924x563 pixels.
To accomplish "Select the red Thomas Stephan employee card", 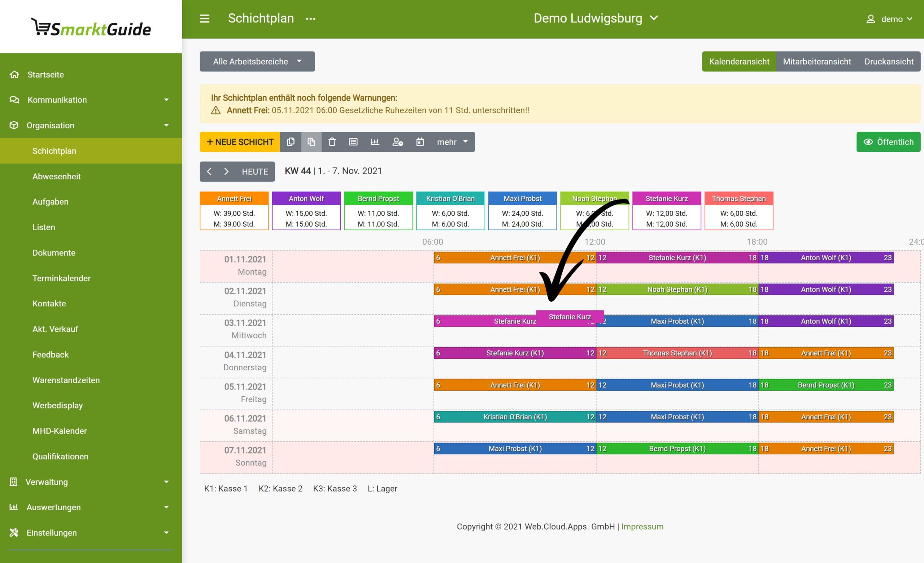I will 739,211.
